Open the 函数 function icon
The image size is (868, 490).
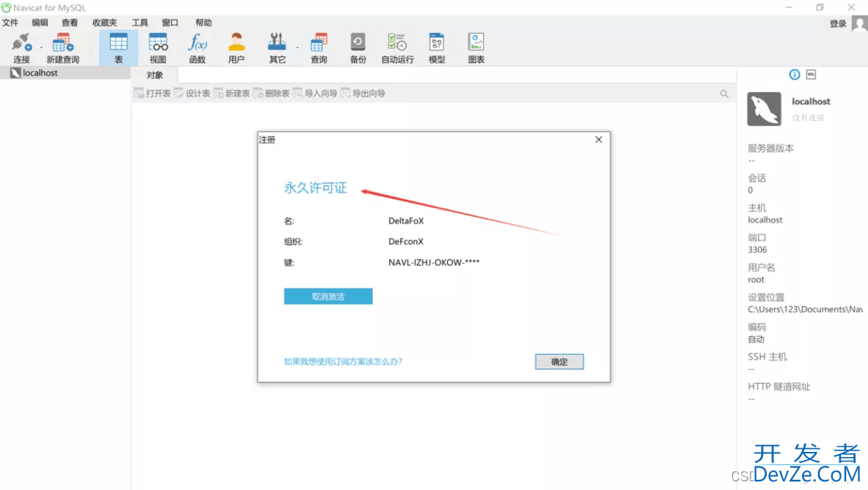tap(197, 48)
